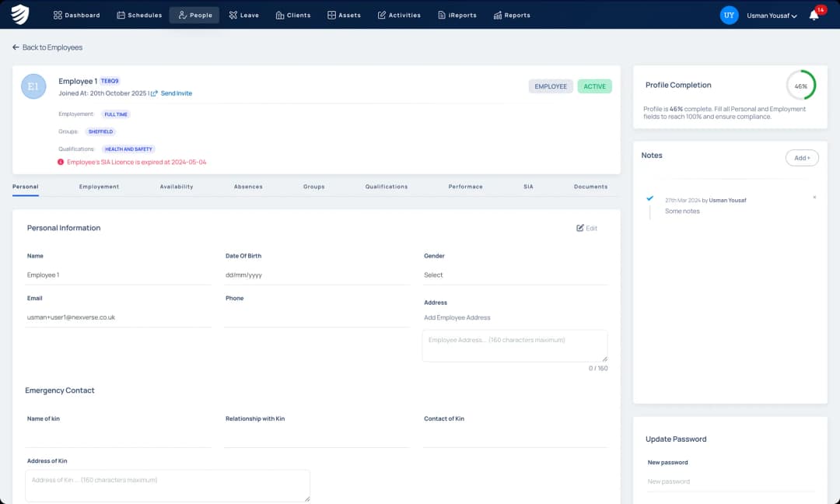The image size is (840, 504).
Task: Click the New password input field
Action: point(730,481)
